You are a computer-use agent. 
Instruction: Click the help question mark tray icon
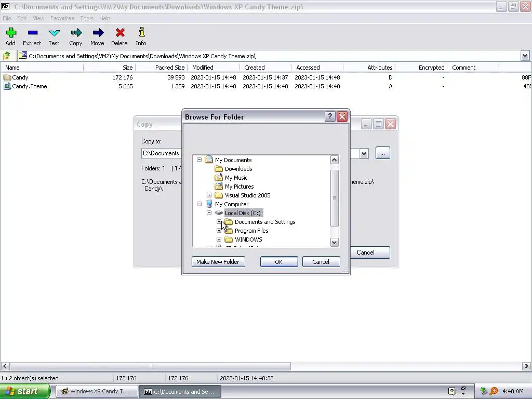coord(451,391)
